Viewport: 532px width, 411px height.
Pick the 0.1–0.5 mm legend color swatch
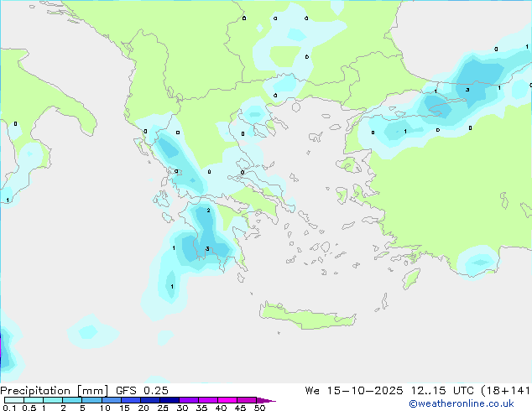click(x=14, y=400)
